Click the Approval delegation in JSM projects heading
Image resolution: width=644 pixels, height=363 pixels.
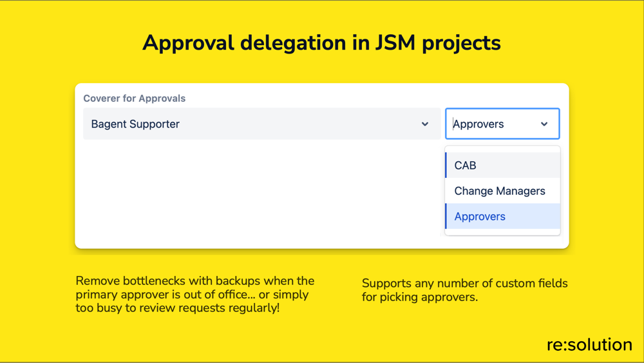[x=321, y=43]
